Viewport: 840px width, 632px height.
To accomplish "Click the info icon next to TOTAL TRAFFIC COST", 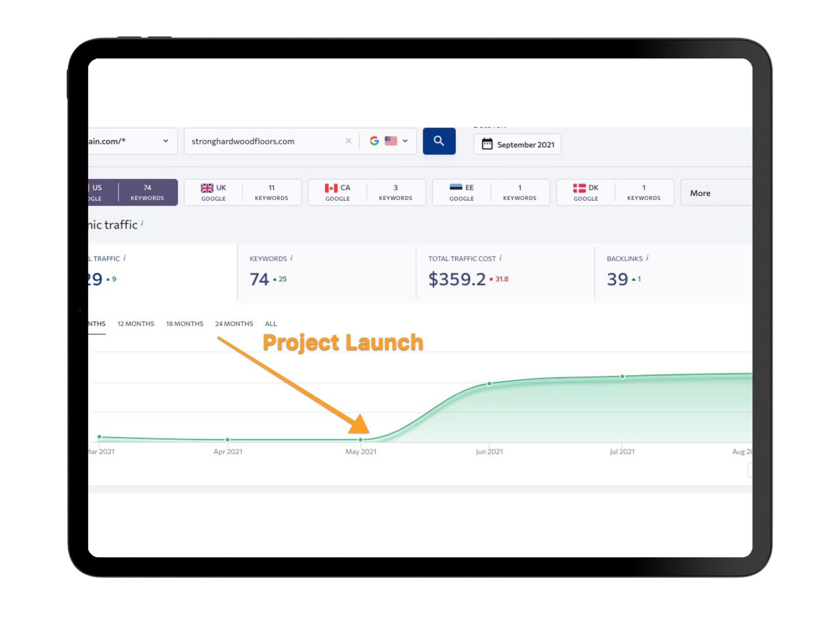I will click(501, 258).
